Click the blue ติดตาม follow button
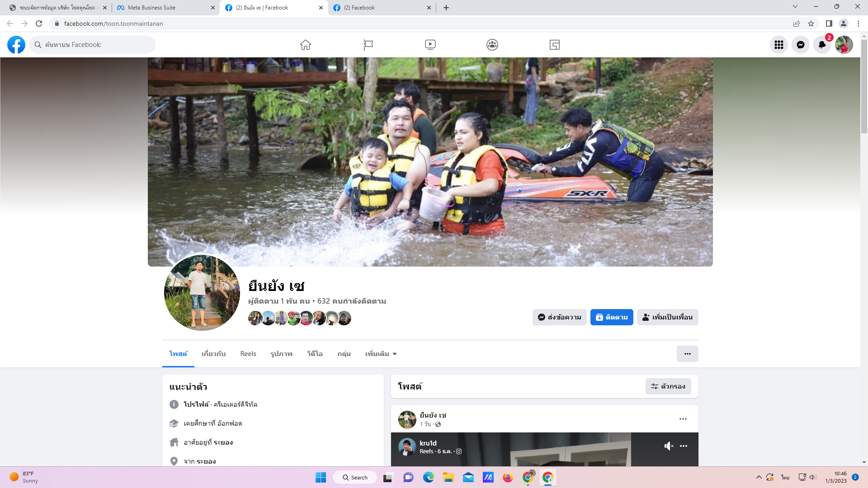 point(611,317)
